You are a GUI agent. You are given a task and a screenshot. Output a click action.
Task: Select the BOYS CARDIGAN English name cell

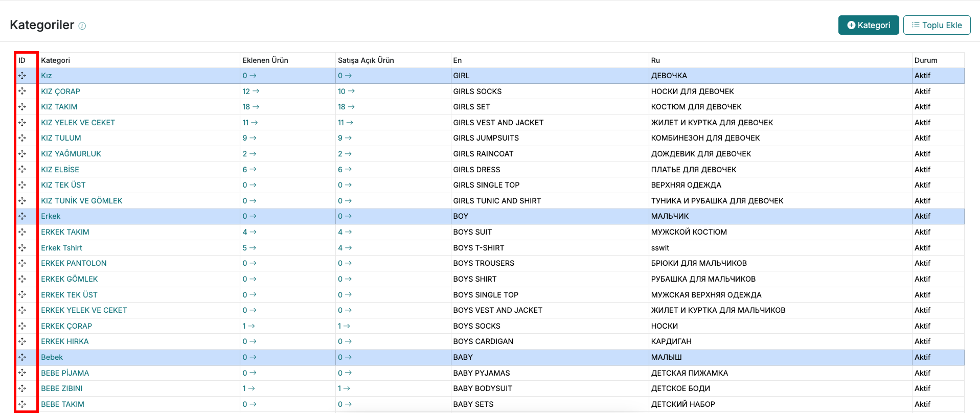(x=550, y=341)
